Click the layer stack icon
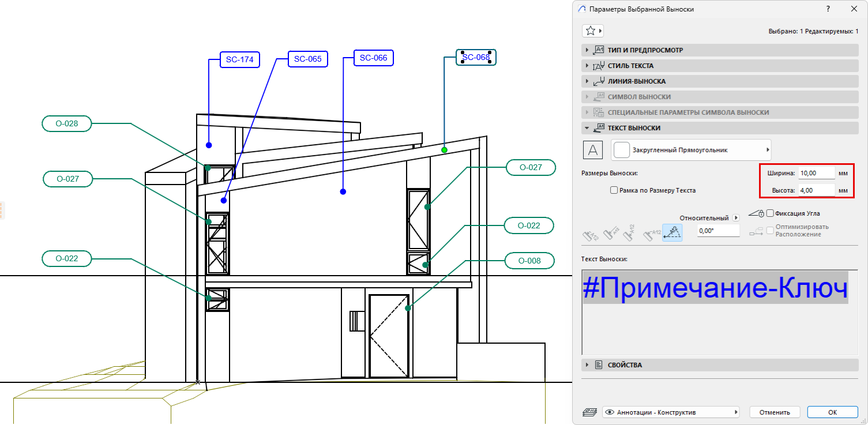 [589, 412]
